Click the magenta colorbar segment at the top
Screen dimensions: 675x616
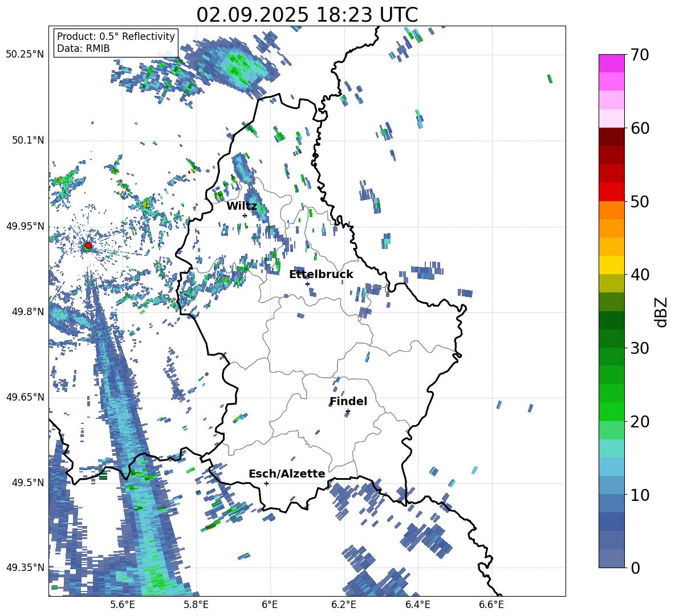coord(612,63)
